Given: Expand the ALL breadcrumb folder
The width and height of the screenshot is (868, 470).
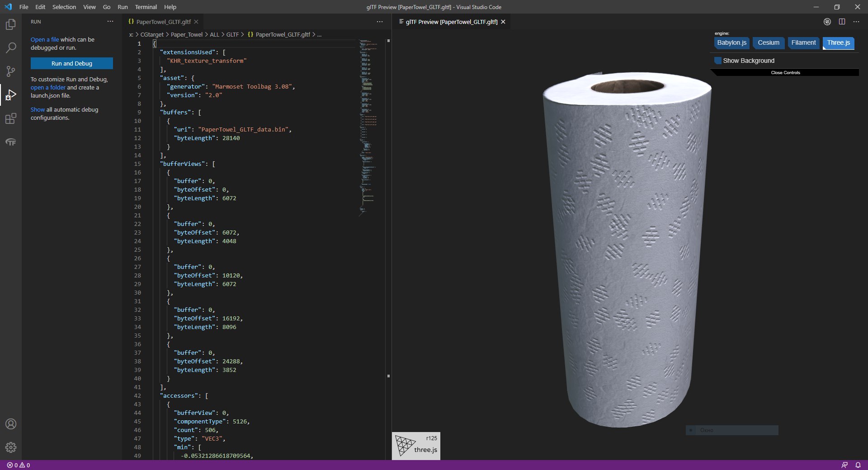Looking at the screenshot, I should coord(214,34).
